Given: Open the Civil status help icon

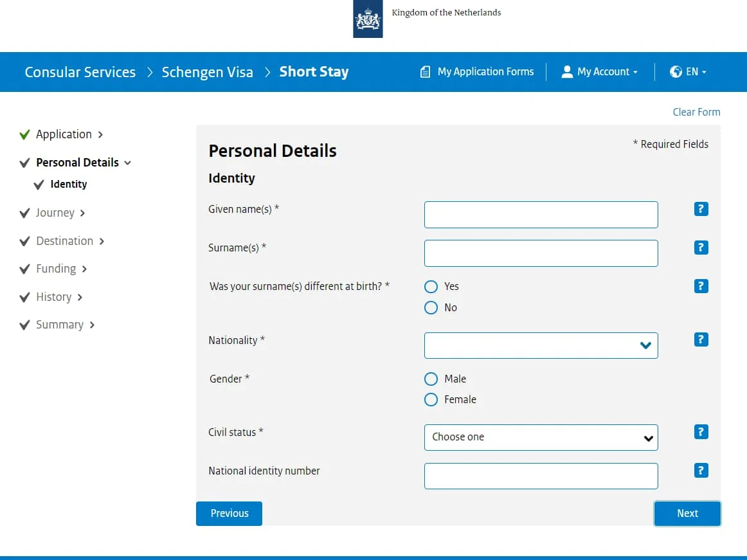Looking at the screenshot, I should pyautogui.click(x=701, y=432).
